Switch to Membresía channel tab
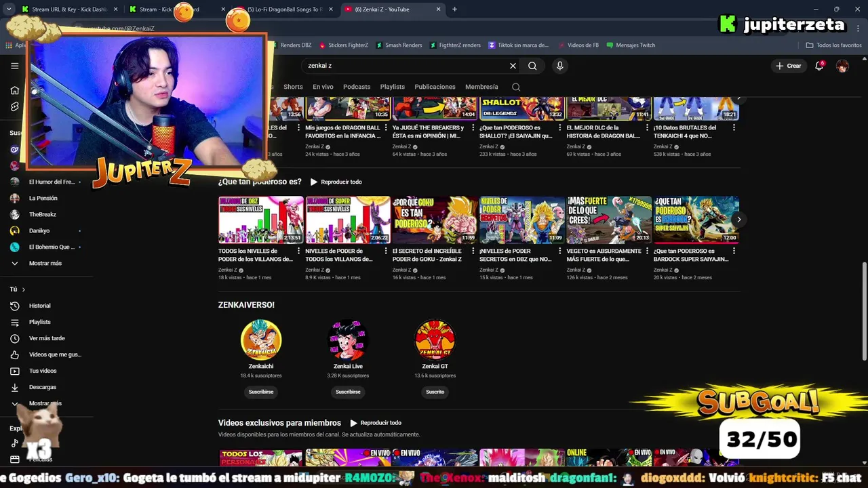 pos(481,87)
